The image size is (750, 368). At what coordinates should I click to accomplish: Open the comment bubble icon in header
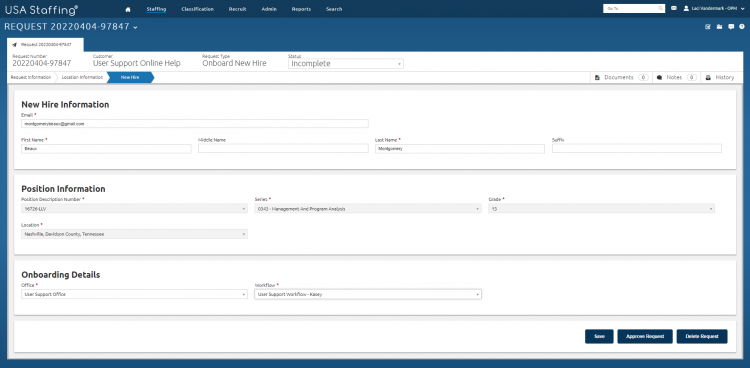(x=731, y=27)
